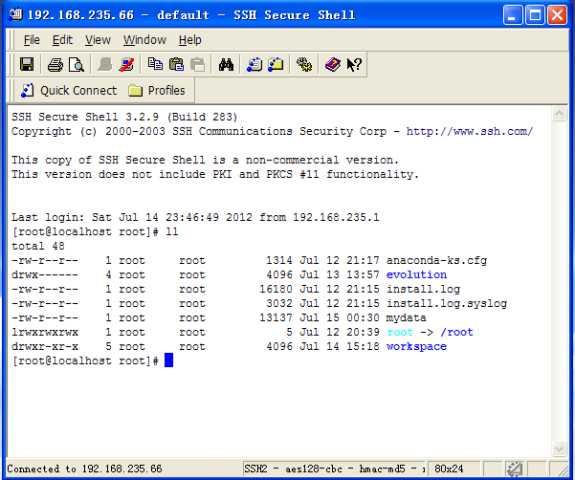Click the '13137' file size value
Viewport: 575px width, 480px height.
pyautogui.click(x=276, y=318)
